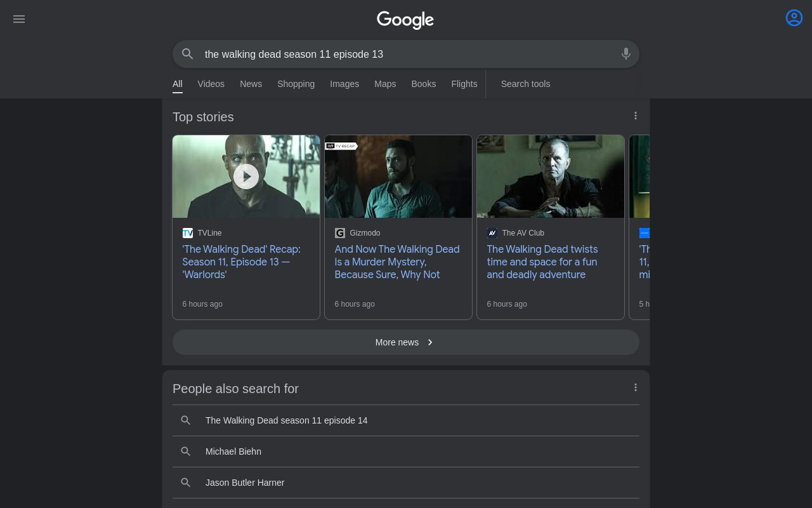Switch to the Images tab
The width and height of the screenshot is (812, 508).
pos(344,84)
